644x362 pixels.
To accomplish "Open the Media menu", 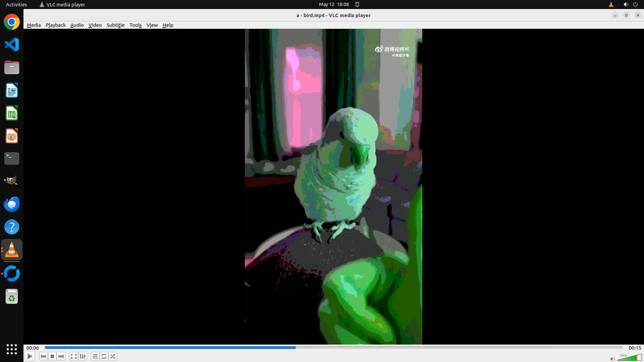I will click(34, 25).
